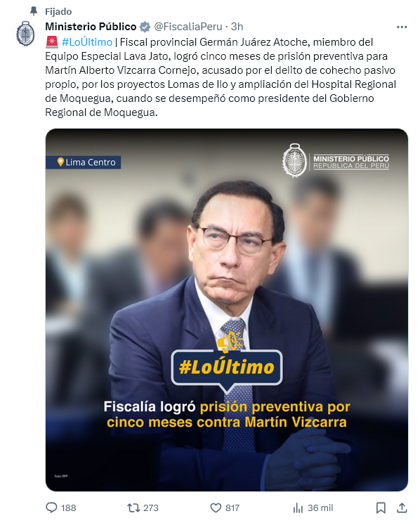The height and width of the screenshot is (523, 420).
Task: Open the #LoÚltimo hashtag link
Action: click(87, 42)
